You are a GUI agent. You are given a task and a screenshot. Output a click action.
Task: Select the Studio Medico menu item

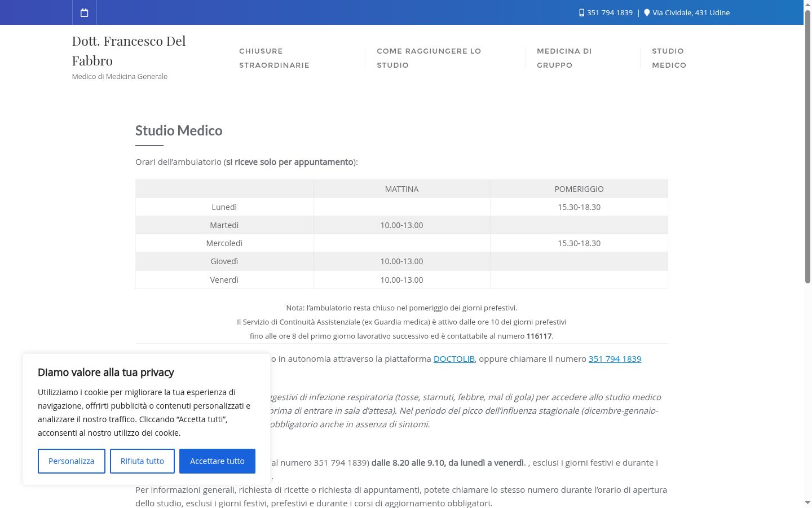click(x=669, y=58)
